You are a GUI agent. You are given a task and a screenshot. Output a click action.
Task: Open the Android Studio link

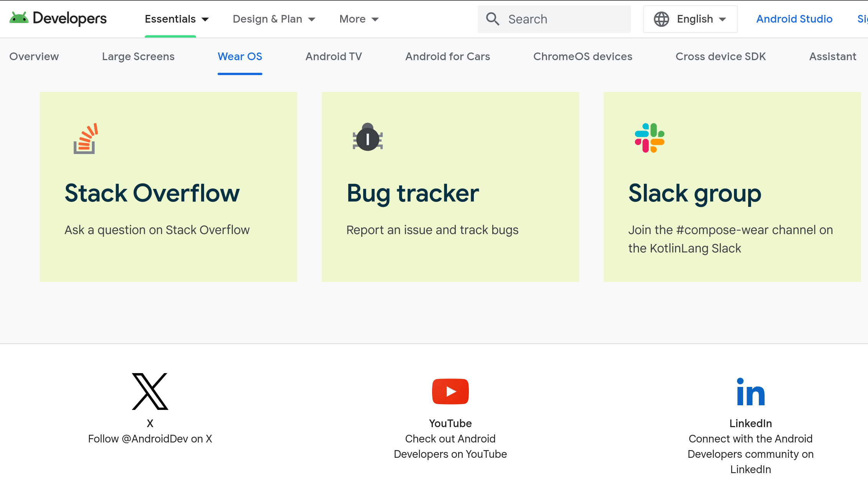[794, 19]
